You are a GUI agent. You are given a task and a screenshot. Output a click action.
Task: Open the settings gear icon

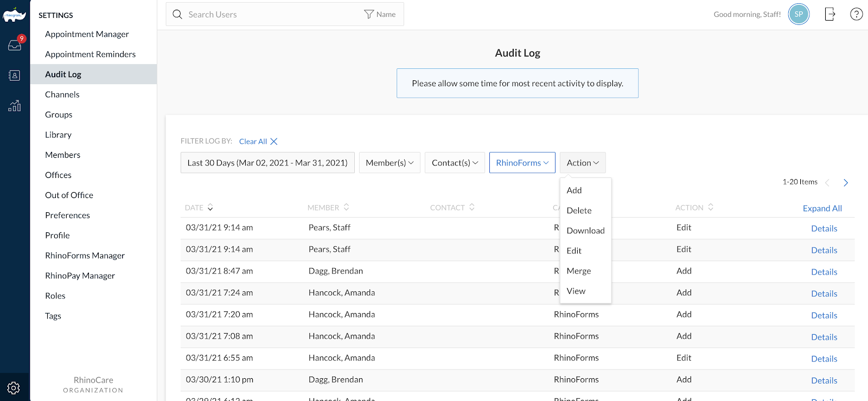(14, 388)
